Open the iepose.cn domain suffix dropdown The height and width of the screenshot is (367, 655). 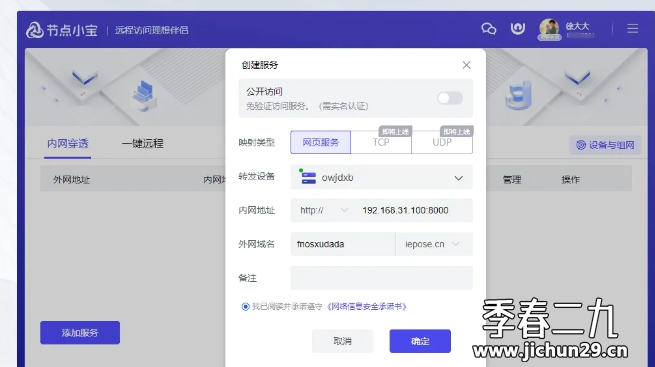(x=433, y=244)
